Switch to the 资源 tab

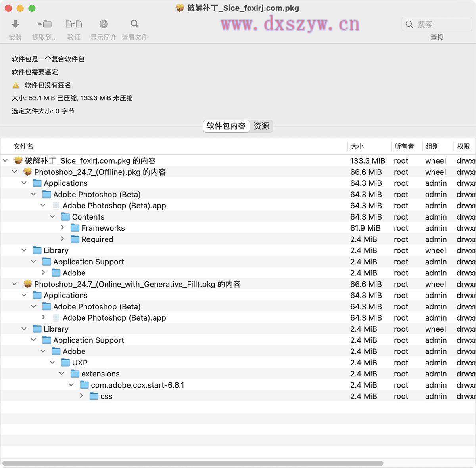click(x=261, y=126)
